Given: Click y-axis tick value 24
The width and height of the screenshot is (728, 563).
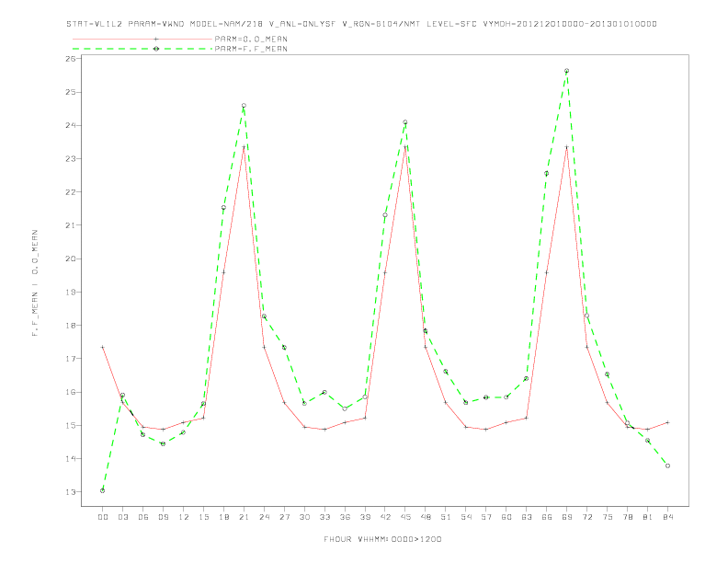Looking at the screenshot, I should pyautogui.click(x=70, y=125).
